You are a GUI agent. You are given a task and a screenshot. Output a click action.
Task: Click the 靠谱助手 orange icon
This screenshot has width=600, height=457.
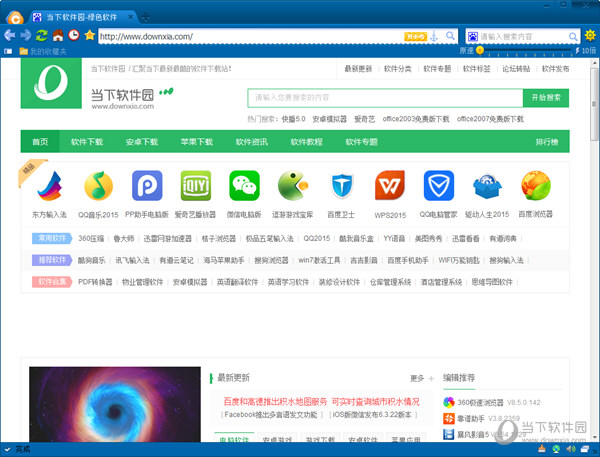point(448,418)
